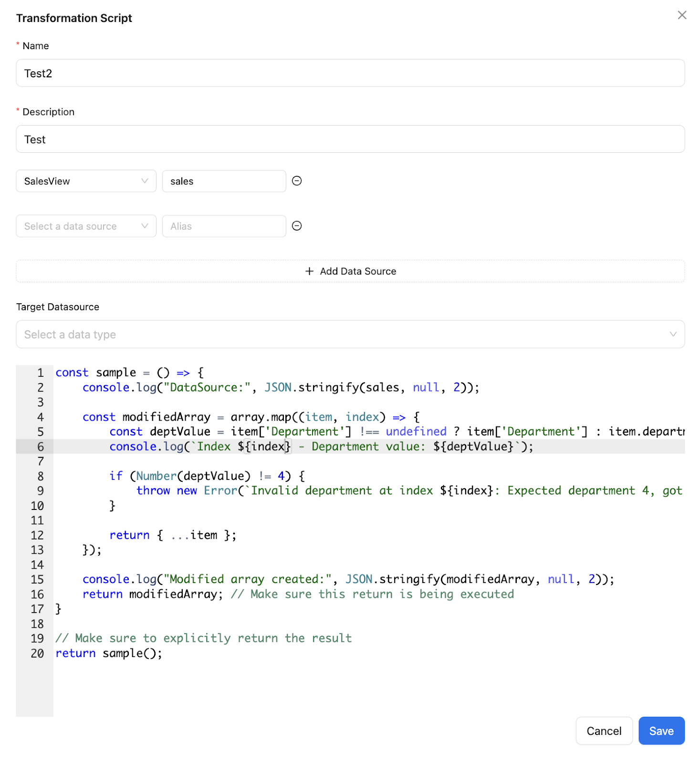Click 'throw' keyword on line 9
Viewport: 700px width, 764px height.
tap(153, 490)
